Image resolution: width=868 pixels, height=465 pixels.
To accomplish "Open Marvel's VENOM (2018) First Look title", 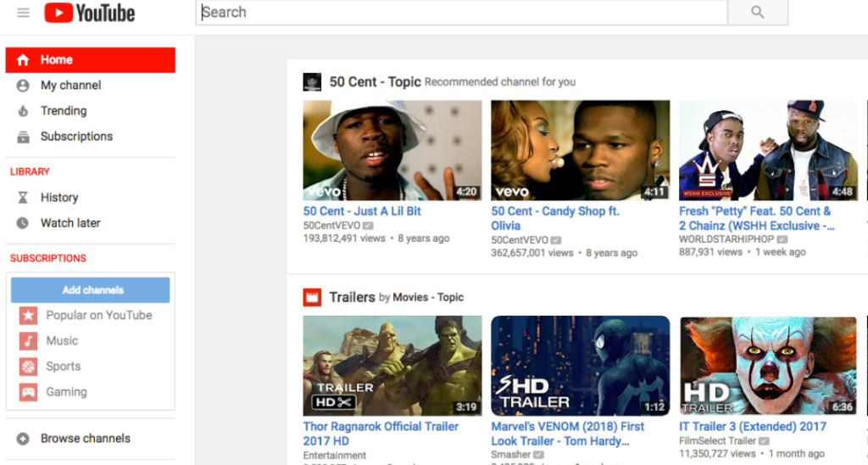I will [567, 434].
